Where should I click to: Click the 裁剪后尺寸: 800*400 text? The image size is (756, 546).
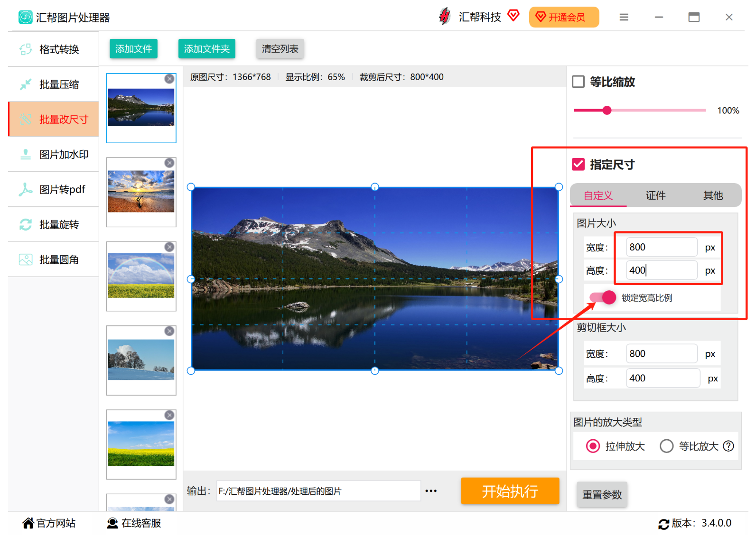pyautogui.click(x=401, y=77)
